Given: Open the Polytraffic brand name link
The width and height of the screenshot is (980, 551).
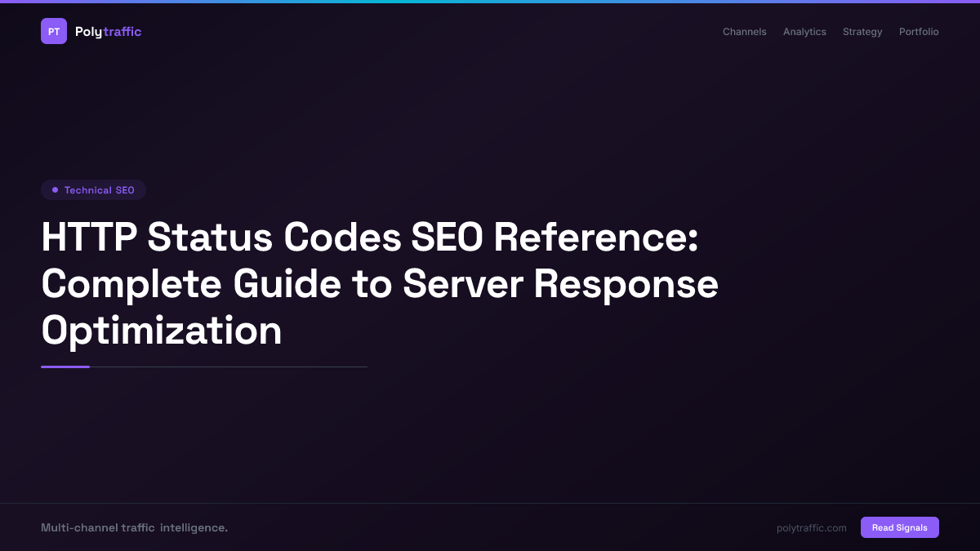Looking at the screenshot, I should (108, 32).
